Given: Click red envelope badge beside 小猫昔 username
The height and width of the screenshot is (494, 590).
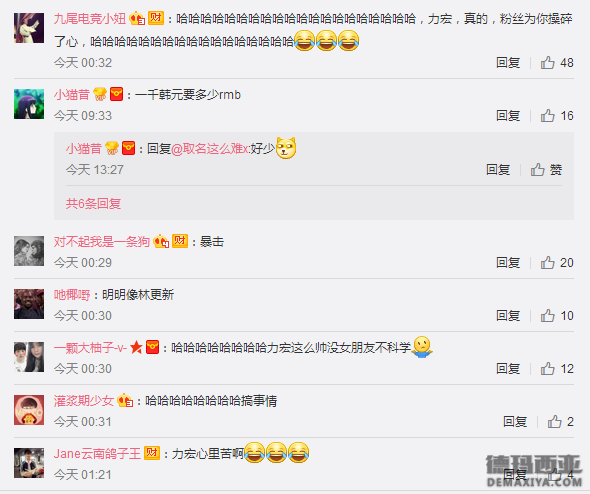Looking at the screenshot, I should [117, 94].
